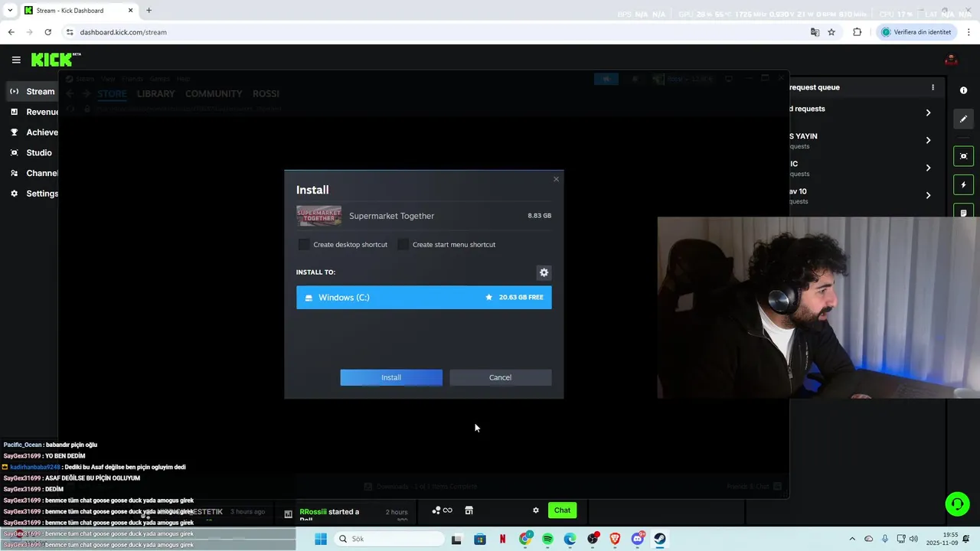980x551 pixels.
Task: Open the Stream page in Kick sidebar
Action: 31,92
